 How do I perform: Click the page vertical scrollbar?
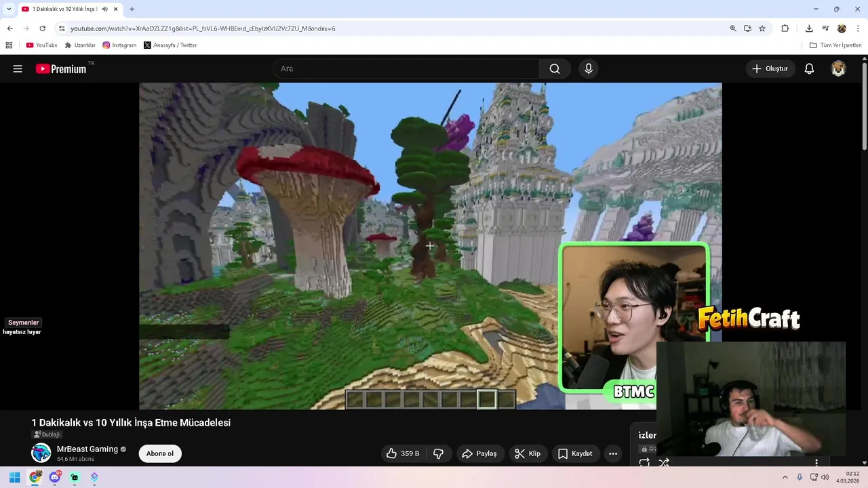[865, 105]
